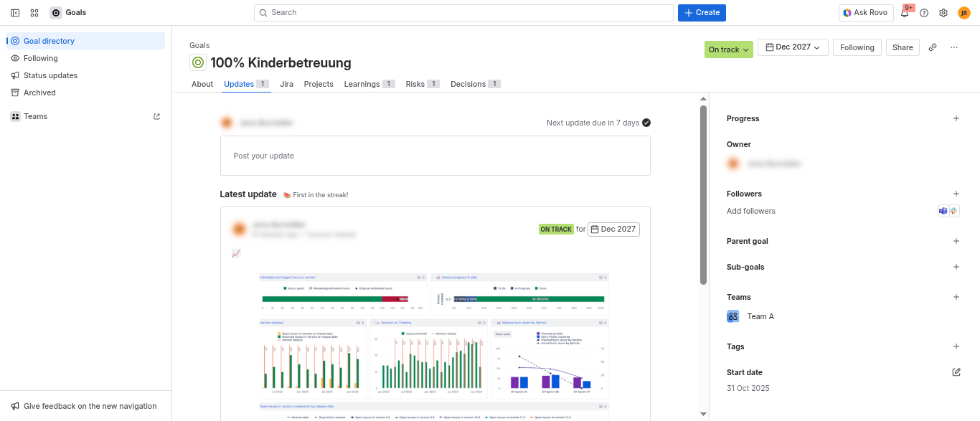The width and height of the screenshot is (980, 421).
Task: Open the Dec 2027 date picker in the latest update
Action: [x=614, y=230]
